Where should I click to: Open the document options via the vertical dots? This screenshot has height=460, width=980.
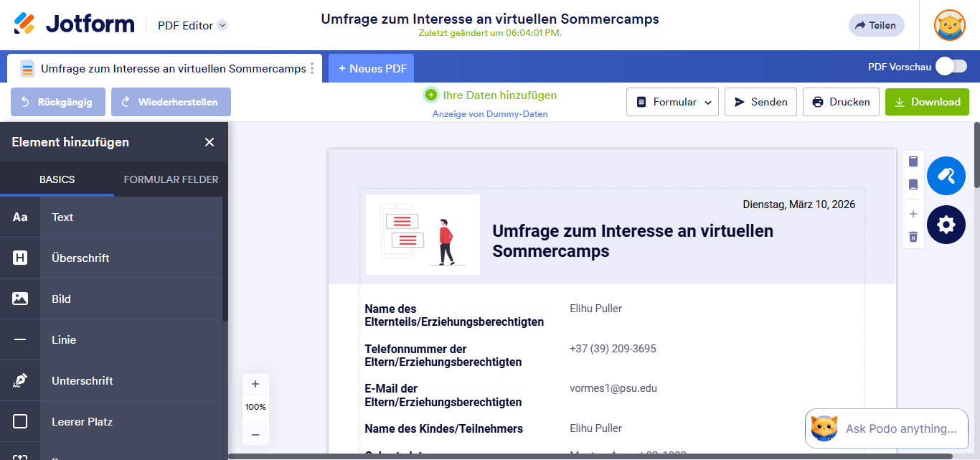point(313,67)
